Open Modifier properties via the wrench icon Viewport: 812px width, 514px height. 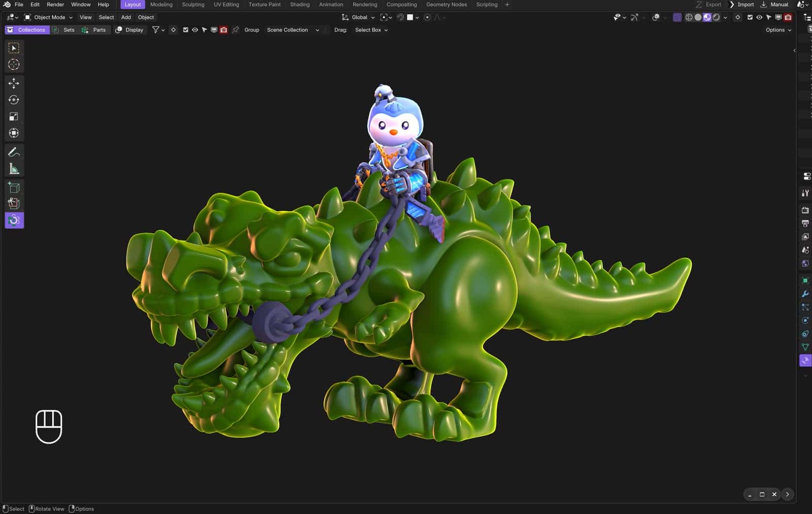coord(805,294)
